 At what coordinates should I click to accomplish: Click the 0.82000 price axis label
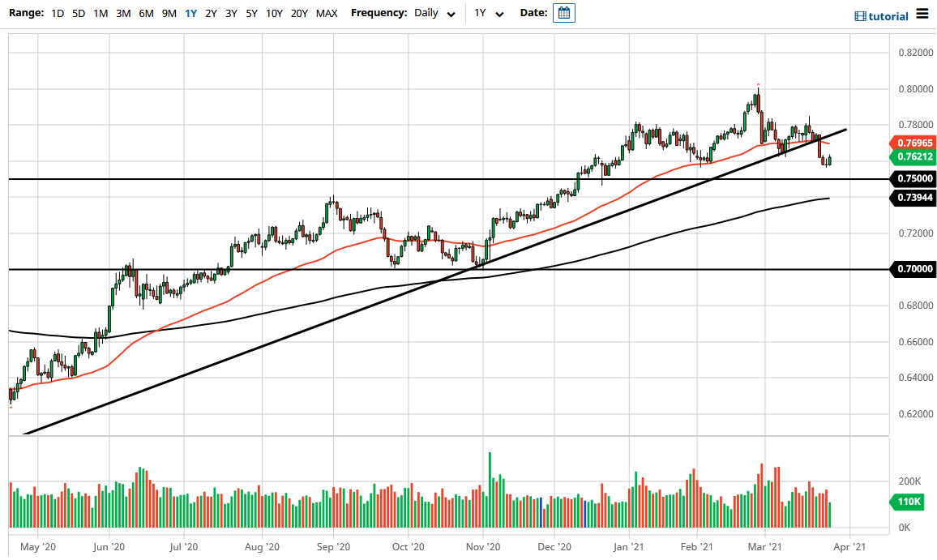point(915,53)
